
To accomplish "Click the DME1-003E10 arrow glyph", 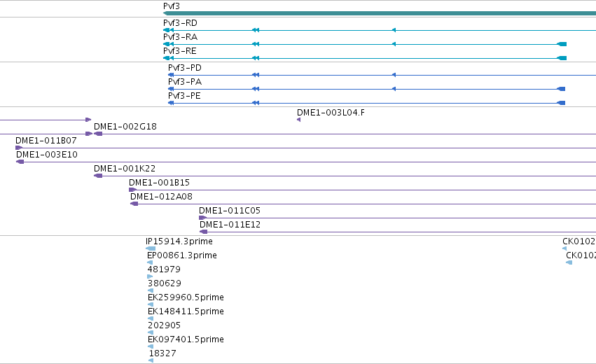I will (x=20, y=162).
